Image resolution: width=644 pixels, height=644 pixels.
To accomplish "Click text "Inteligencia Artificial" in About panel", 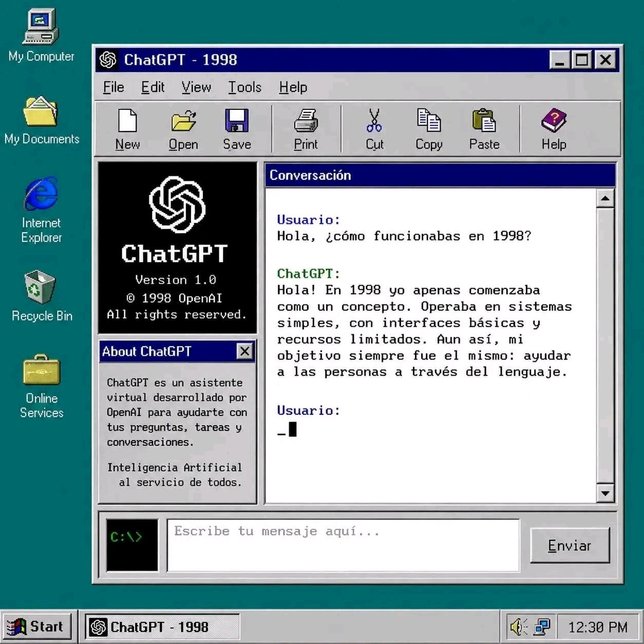I will pos(174,467).
